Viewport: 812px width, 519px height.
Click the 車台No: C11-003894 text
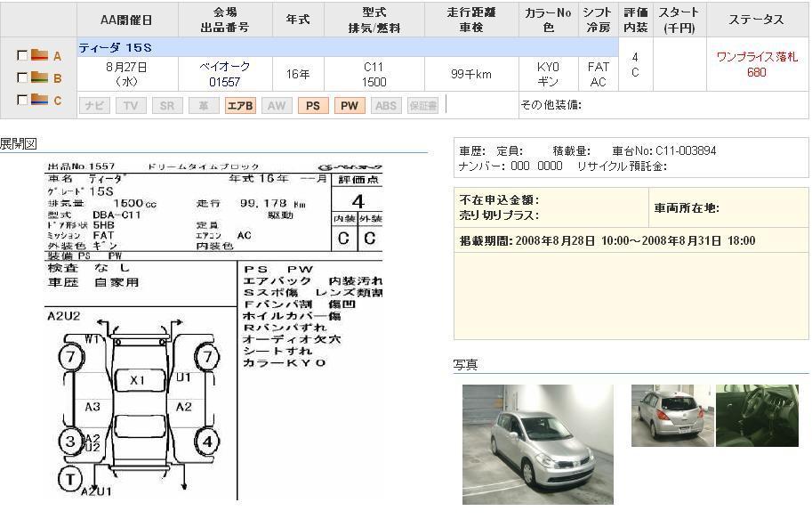(663, 150)
